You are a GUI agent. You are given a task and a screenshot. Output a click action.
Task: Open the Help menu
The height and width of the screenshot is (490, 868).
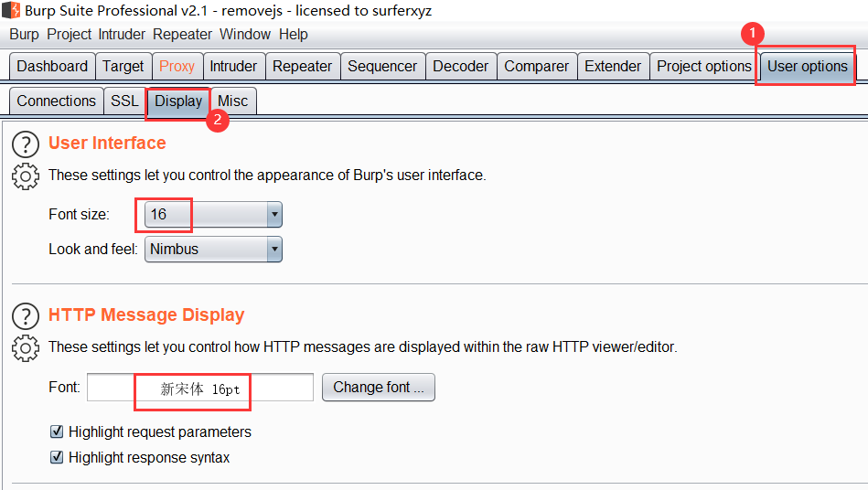294,35
